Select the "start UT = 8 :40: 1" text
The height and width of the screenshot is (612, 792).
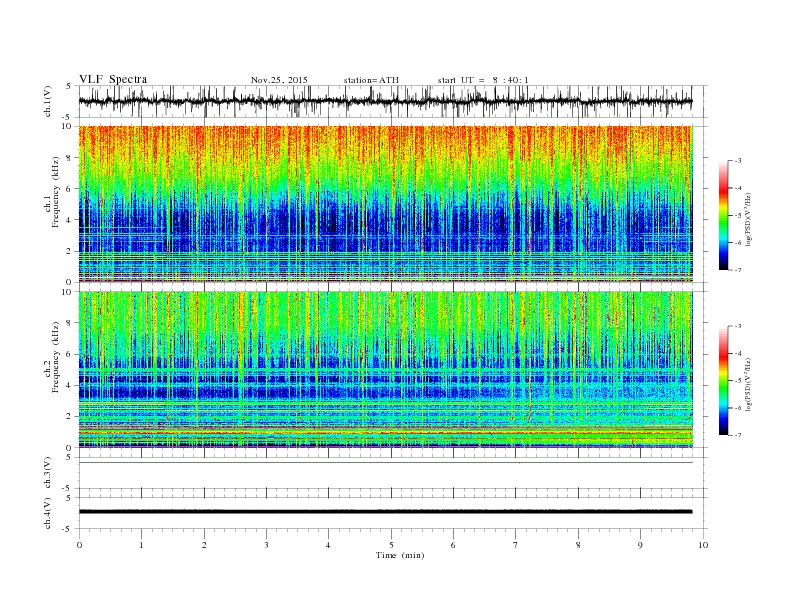tap(483, 80)
